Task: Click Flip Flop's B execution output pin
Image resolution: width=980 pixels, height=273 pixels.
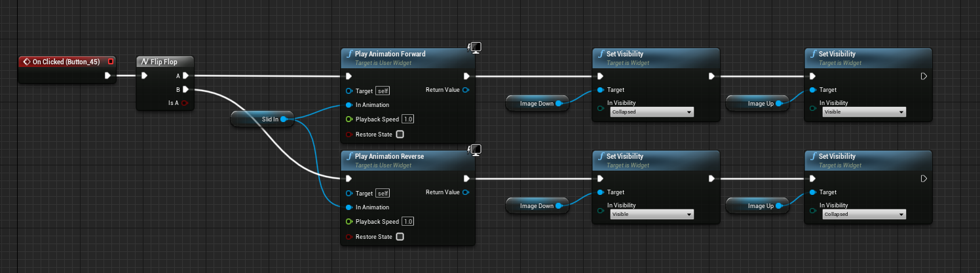Action: click(186, 89)
